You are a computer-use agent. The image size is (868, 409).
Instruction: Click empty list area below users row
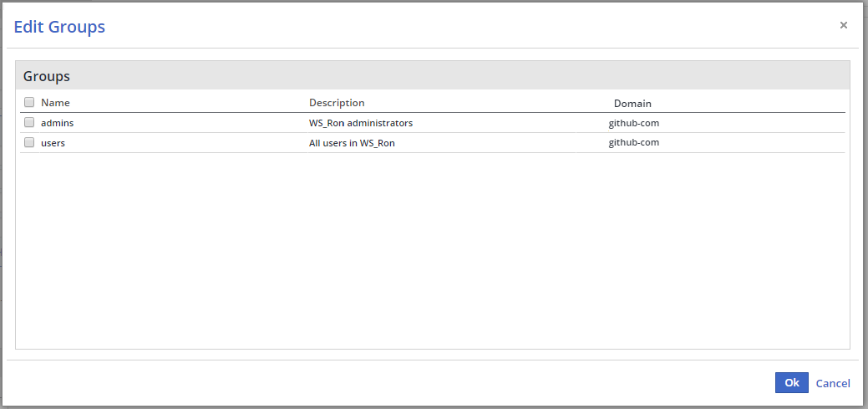click(x=433, y=251)
